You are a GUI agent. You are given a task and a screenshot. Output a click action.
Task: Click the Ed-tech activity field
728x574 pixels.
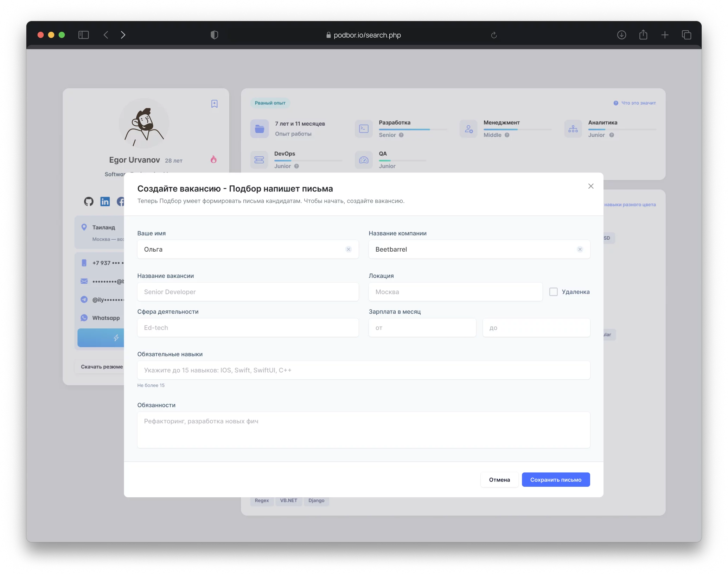click(x=248, y=328)
